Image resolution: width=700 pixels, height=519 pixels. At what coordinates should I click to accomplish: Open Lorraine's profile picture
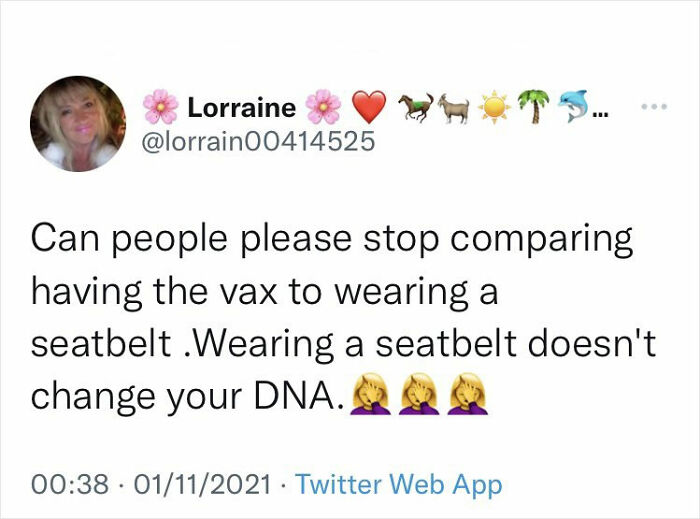point(78,123)
